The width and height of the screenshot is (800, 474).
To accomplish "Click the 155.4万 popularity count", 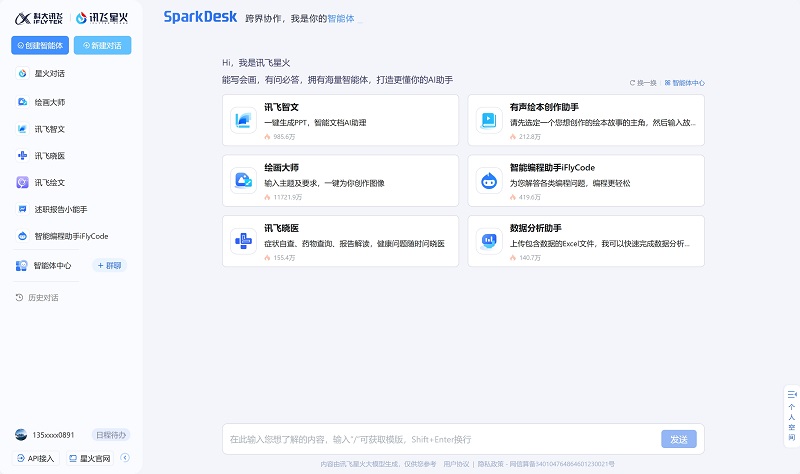I will click(284, 258).
